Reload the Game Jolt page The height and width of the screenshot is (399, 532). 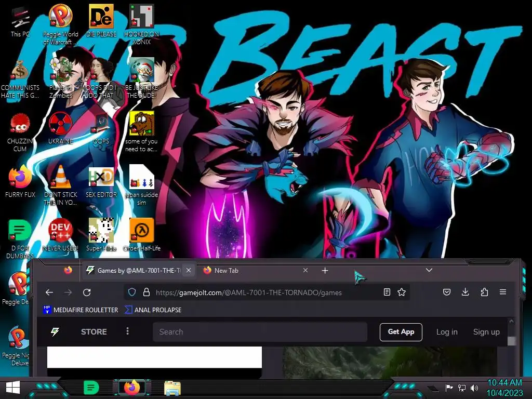pyautogui.click(x=87, y=292)
